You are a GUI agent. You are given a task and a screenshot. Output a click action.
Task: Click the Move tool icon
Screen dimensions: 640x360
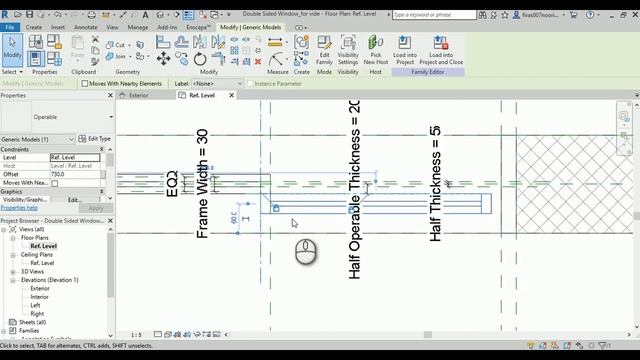pos(163,59)
